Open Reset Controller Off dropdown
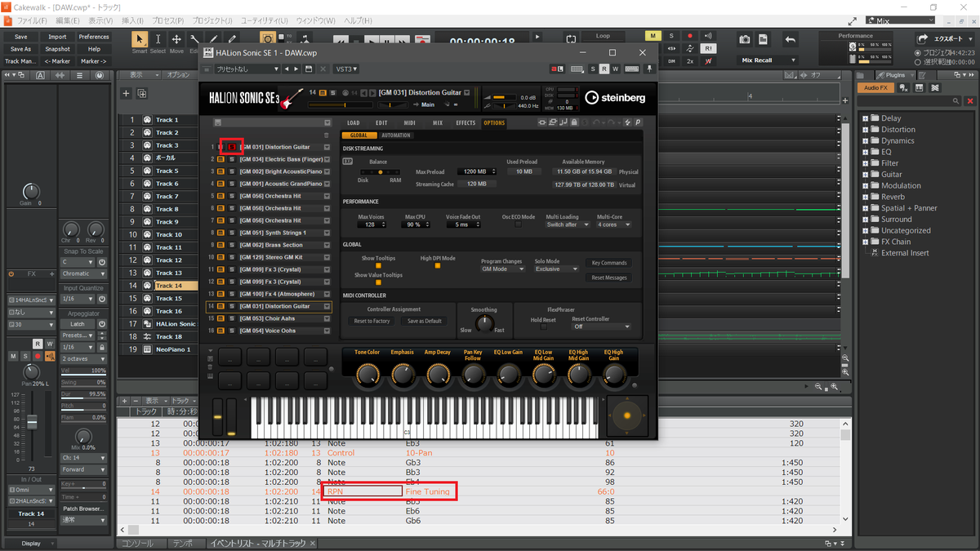Image resolution: width=980 pixels, height=551 pixels. [601, 327]
